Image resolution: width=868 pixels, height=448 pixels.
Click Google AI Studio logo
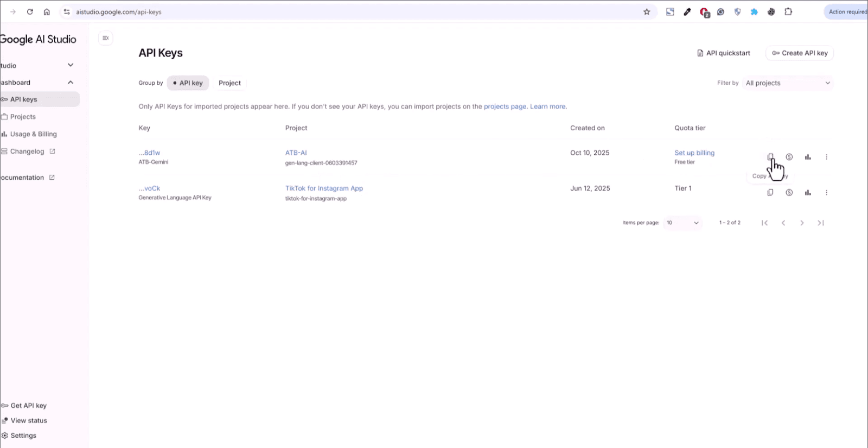38,39
